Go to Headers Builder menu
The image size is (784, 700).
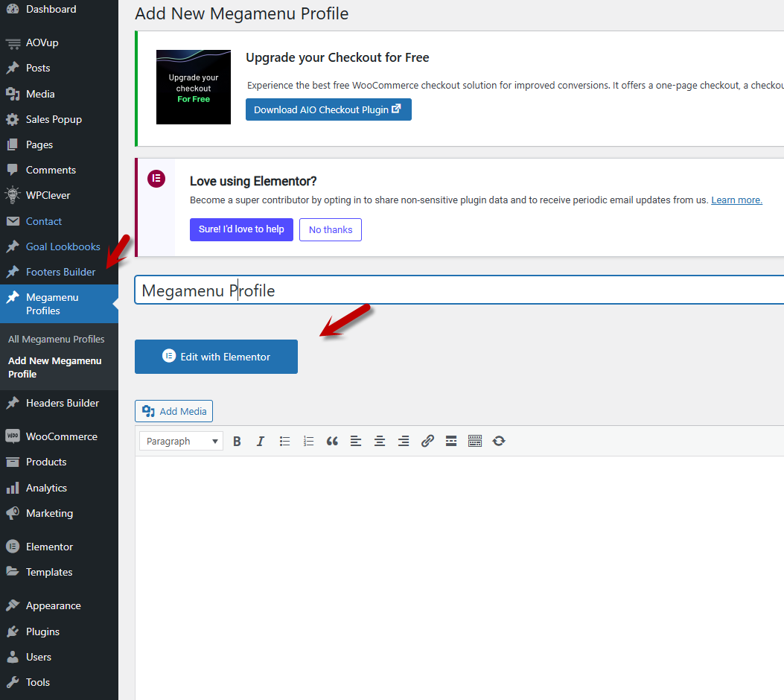[x=62, y=403]
